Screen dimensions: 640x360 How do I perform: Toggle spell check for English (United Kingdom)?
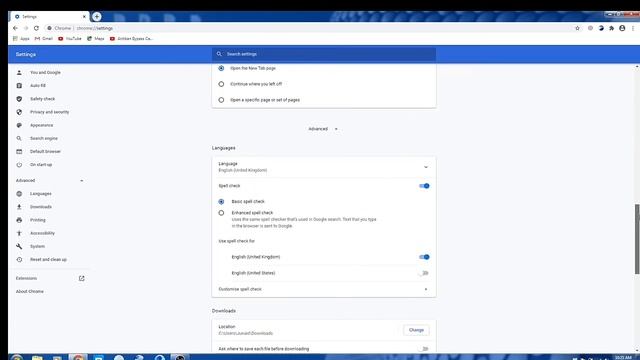(x=424, y=257)
